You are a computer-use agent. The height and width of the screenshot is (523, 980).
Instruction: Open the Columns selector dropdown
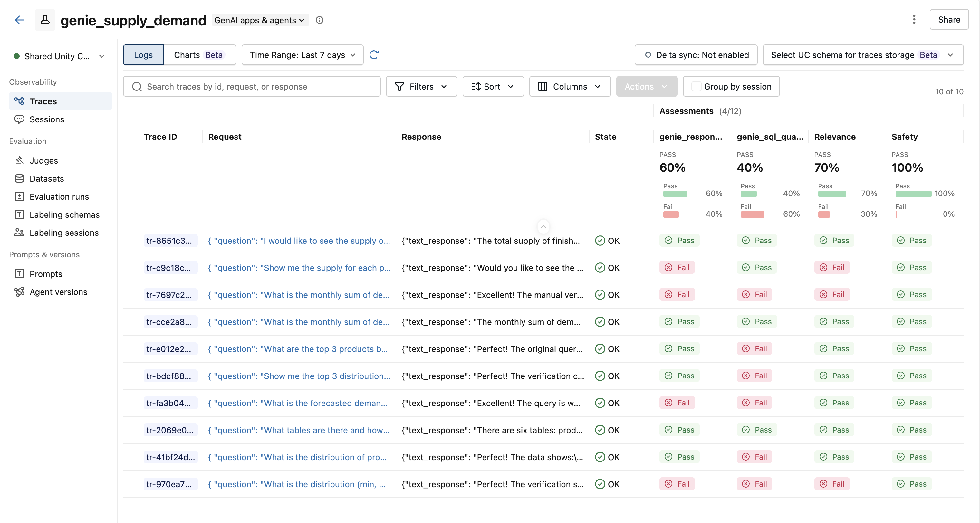tap(570, 86)
